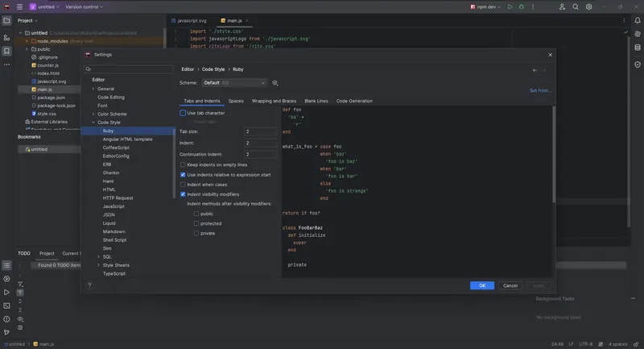Enable Indent when cases

183,185
